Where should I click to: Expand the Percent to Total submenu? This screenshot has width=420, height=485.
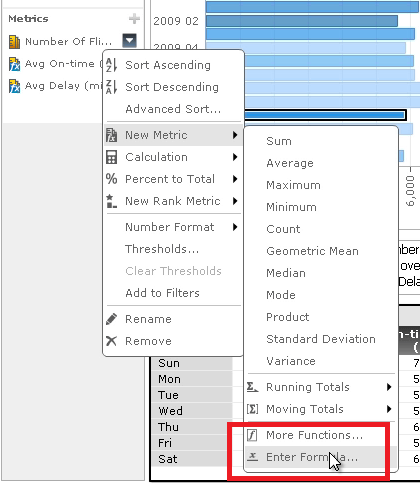(172, 179)
